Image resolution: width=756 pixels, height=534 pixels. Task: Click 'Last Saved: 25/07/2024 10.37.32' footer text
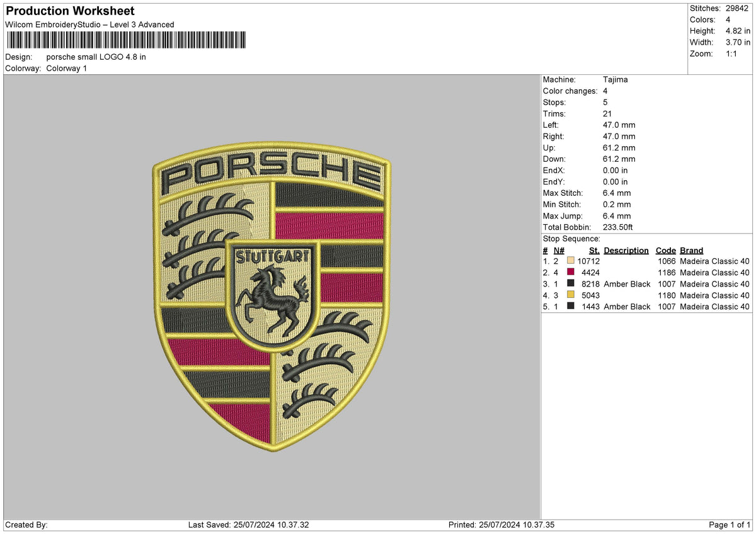pos(249,525)
